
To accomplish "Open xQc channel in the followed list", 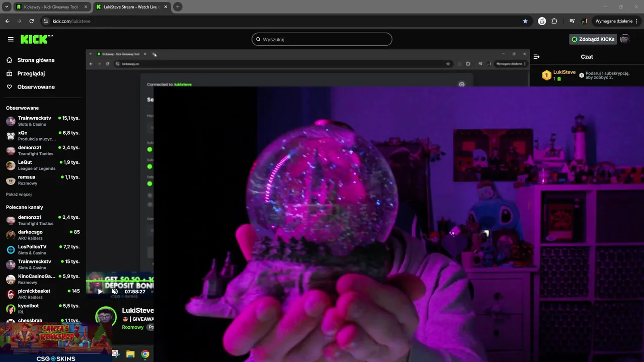I will pos(43,136).
